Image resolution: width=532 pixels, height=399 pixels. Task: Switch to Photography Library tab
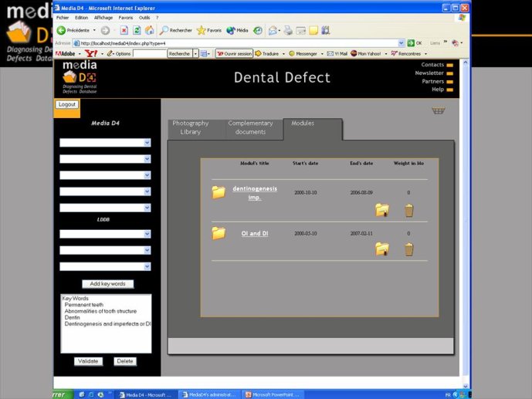point(191,128)
